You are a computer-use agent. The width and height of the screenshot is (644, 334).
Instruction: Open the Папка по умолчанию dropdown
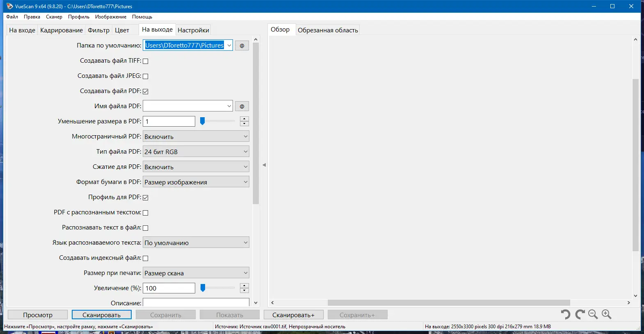click(x=229, y=45)
